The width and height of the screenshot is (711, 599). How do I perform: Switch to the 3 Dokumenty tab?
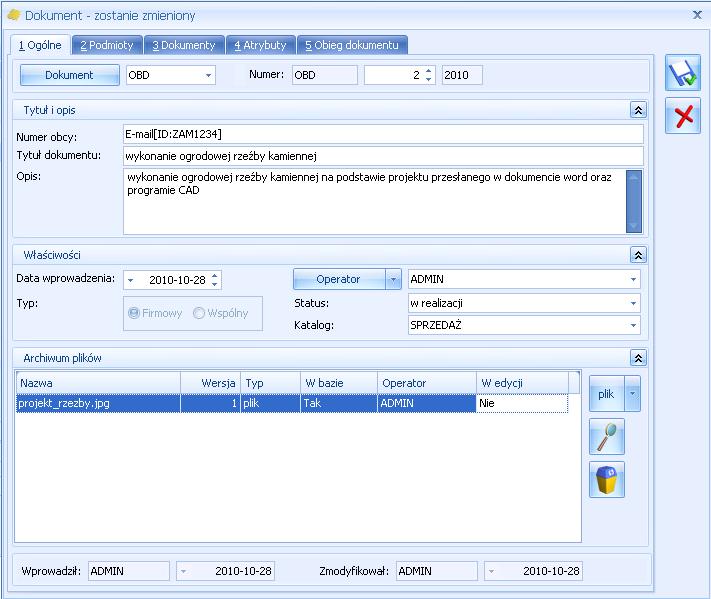point(184,45)
